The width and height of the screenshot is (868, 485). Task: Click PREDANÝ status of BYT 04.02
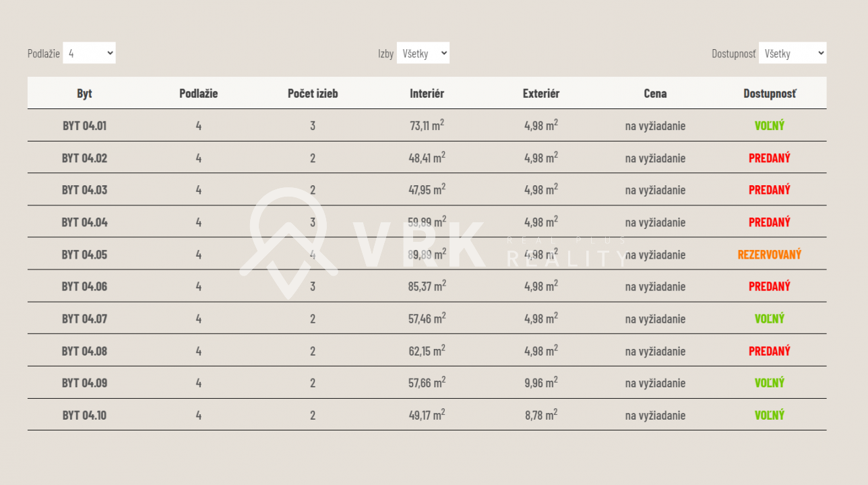click(x=770, y=158)
